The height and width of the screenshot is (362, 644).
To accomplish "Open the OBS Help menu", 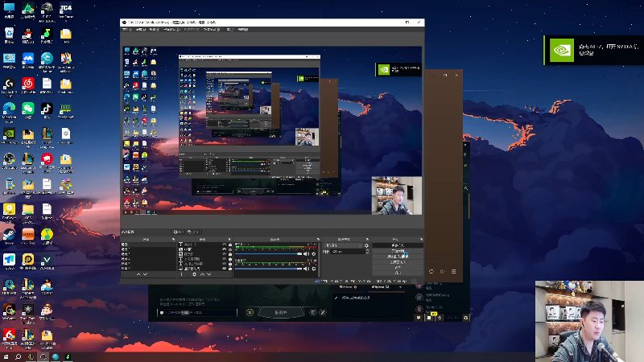I will pyautogui.click(x=243, y=30).
